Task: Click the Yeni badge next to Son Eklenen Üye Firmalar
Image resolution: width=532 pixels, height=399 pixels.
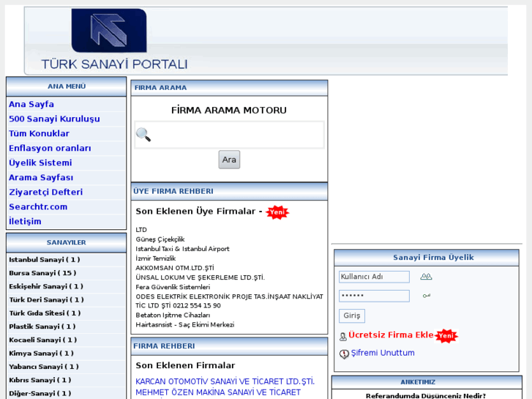Action: coord(277,212)
